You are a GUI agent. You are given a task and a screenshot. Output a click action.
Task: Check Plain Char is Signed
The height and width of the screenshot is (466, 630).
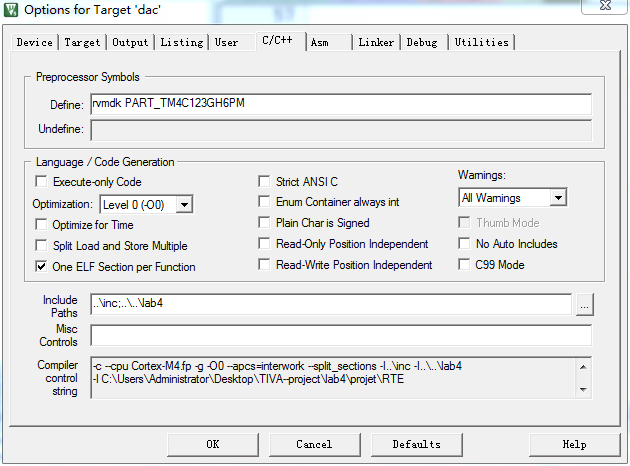coord(264,222)
